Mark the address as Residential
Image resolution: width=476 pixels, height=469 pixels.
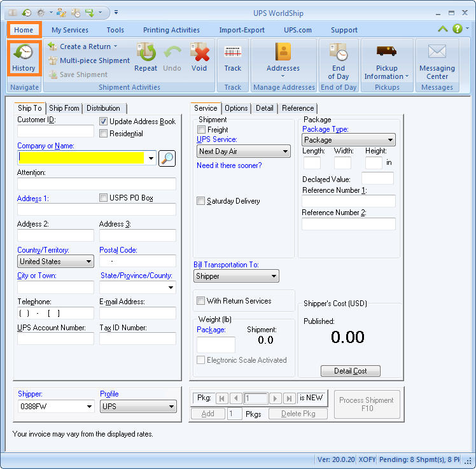coord(103,134)
